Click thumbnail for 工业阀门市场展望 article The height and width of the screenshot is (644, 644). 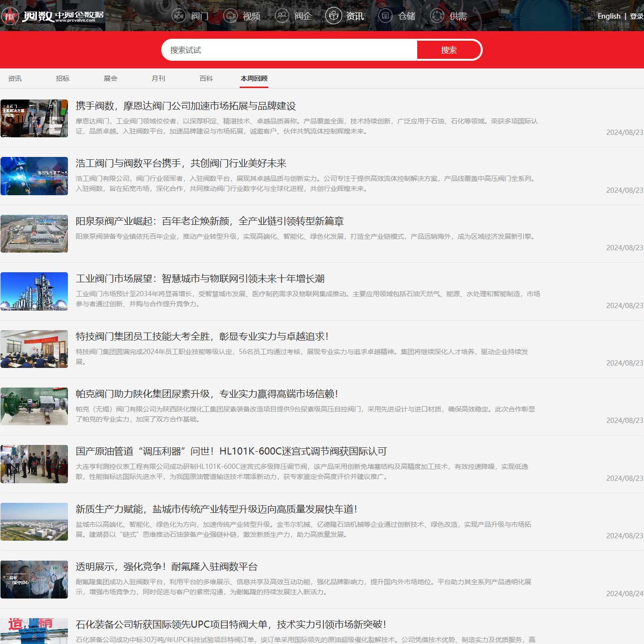[x=34, y=291]
